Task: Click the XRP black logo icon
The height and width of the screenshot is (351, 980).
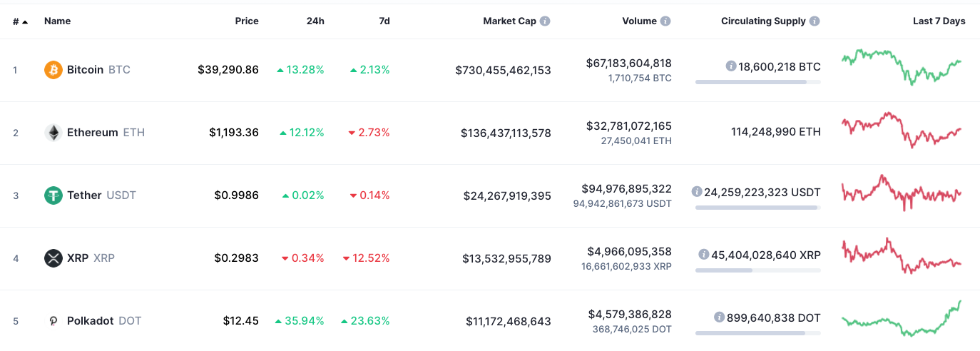Action: 53,258
